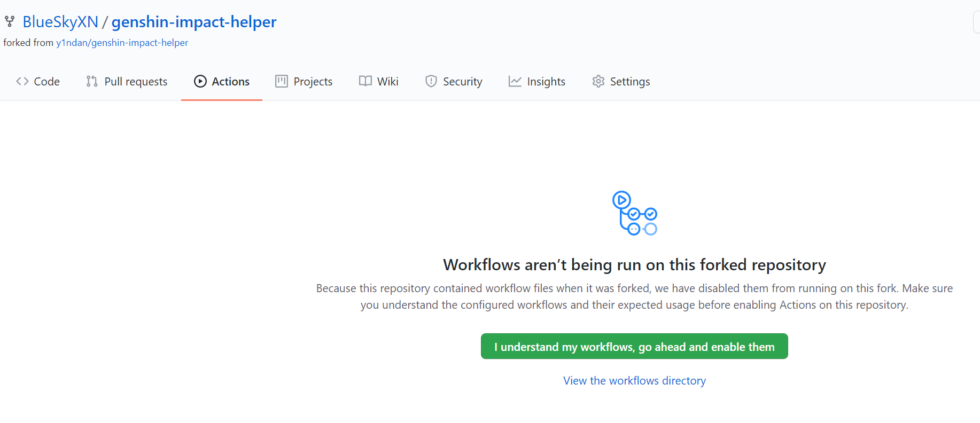Click the Security shield icon
Image resolution: width=980 pixels, height=423 pixels.
[431, 81]
